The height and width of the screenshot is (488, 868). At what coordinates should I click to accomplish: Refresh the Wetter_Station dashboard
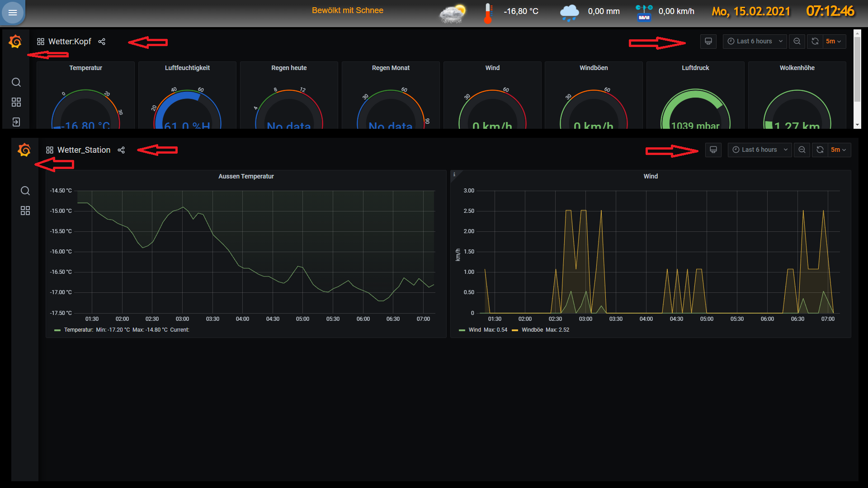[x=820, y=150]
